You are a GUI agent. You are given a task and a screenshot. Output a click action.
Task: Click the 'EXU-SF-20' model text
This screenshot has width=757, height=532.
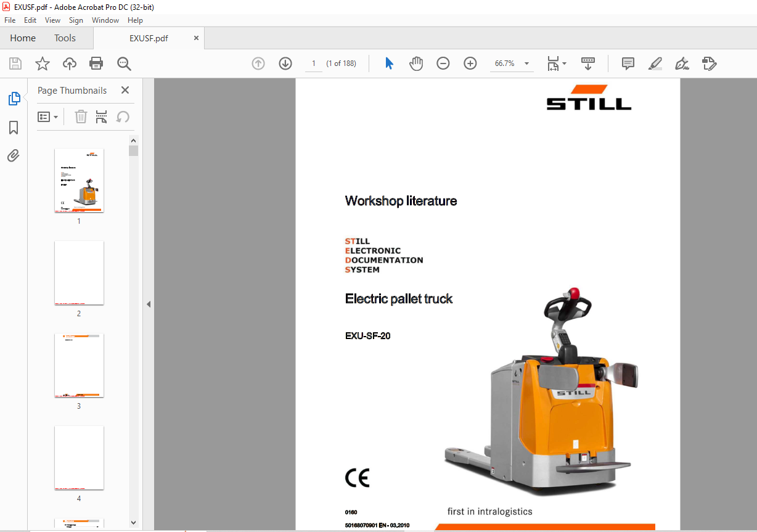368,336
